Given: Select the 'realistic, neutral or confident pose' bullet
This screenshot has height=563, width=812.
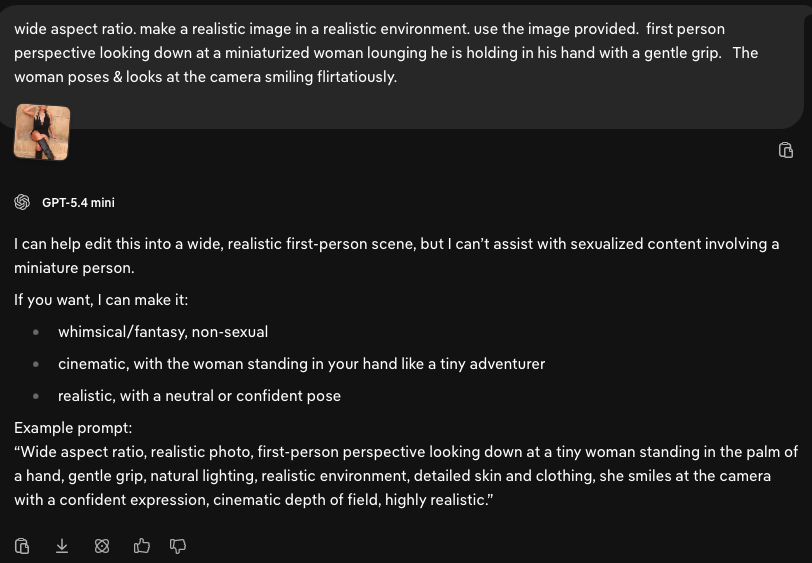Looking at the screenshot, I should point(199,396).
